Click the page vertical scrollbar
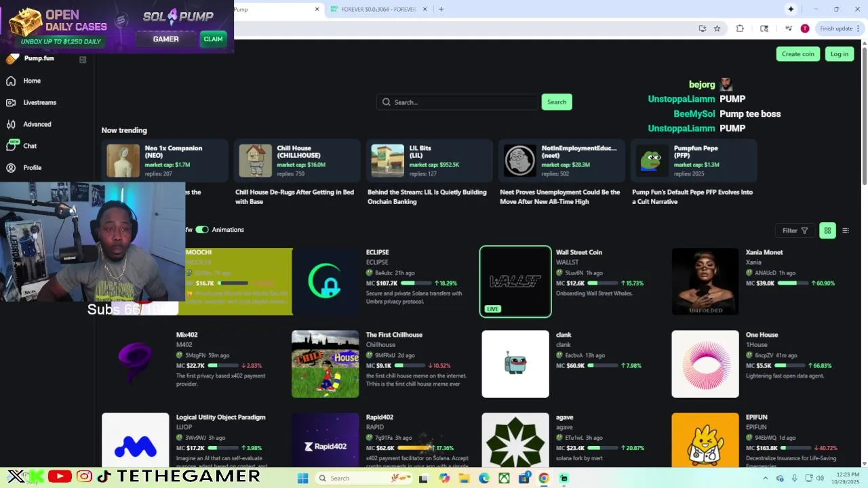 (864, 115)
